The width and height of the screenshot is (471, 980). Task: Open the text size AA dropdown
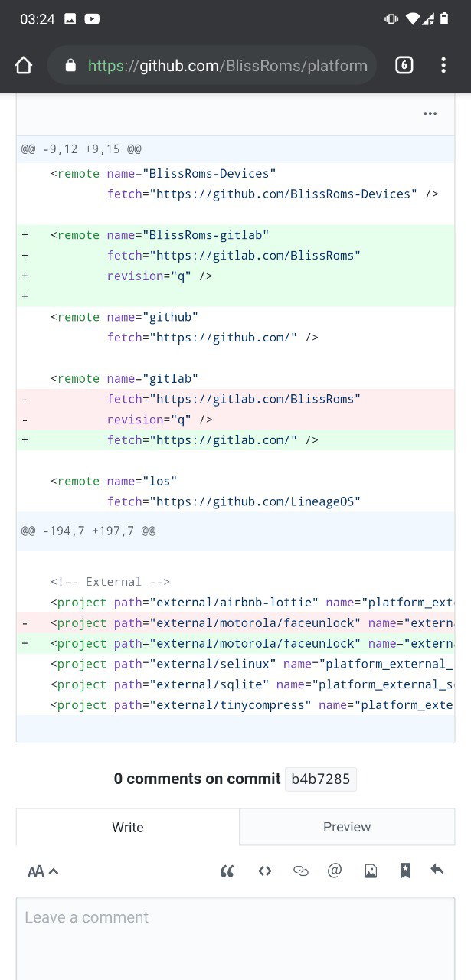(43, 871)
